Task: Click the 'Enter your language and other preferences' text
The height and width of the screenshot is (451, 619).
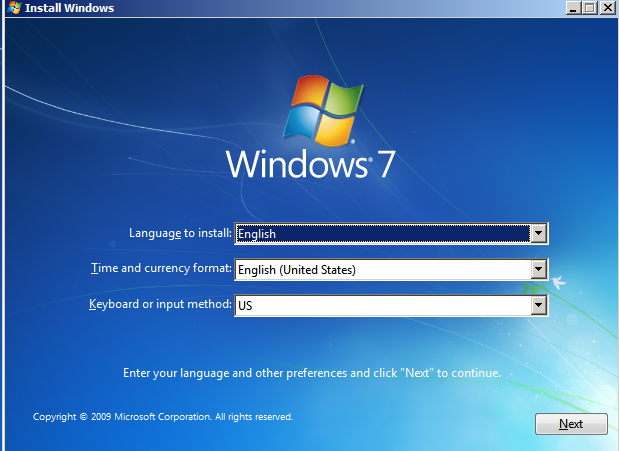Action: (x=312, y=373)
